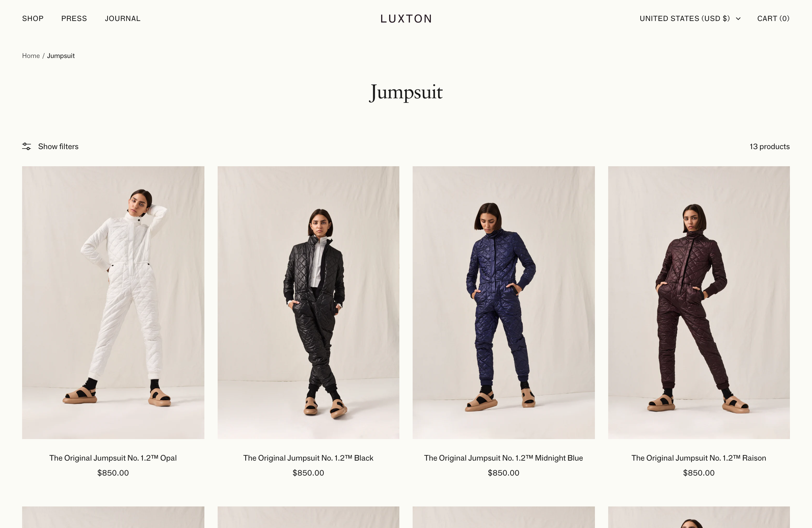Open the JOURNAL menu item
Screen dimensions: 812x528
pos(123,19)
